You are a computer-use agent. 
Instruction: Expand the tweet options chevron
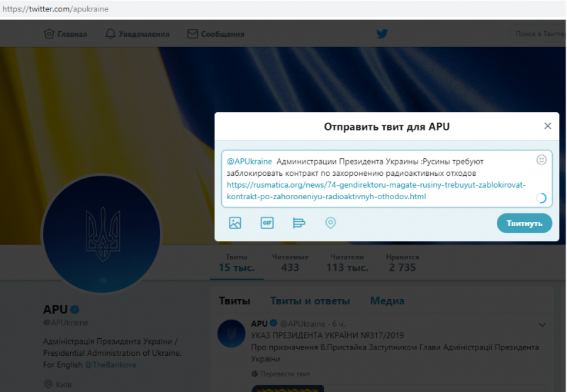(x=542, y=325)
